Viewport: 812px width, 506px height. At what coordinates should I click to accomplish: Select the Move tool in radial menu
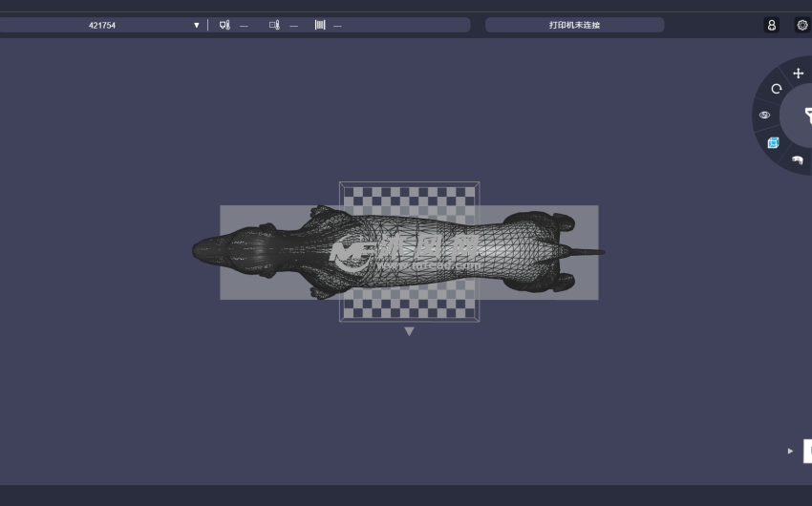[x=798, y=74]
